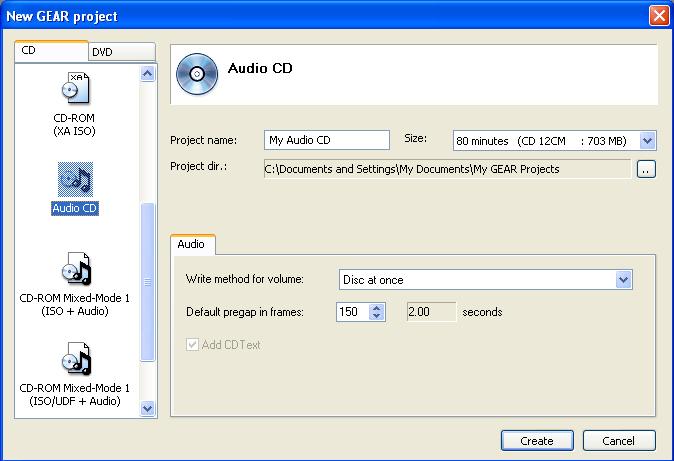Open the Size dropdown list
674x461 pixels.
click(647, 141)
